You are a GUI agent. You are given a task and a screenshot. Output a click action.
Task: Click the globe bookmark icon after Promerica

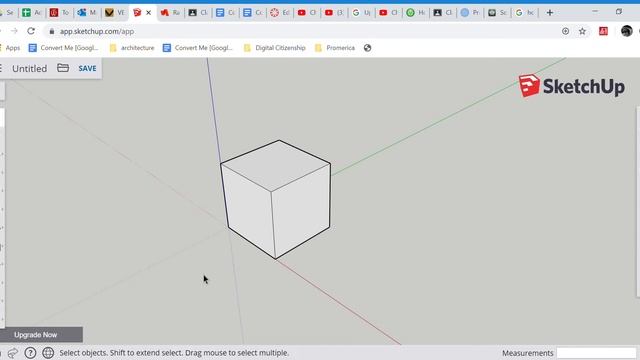367,48
